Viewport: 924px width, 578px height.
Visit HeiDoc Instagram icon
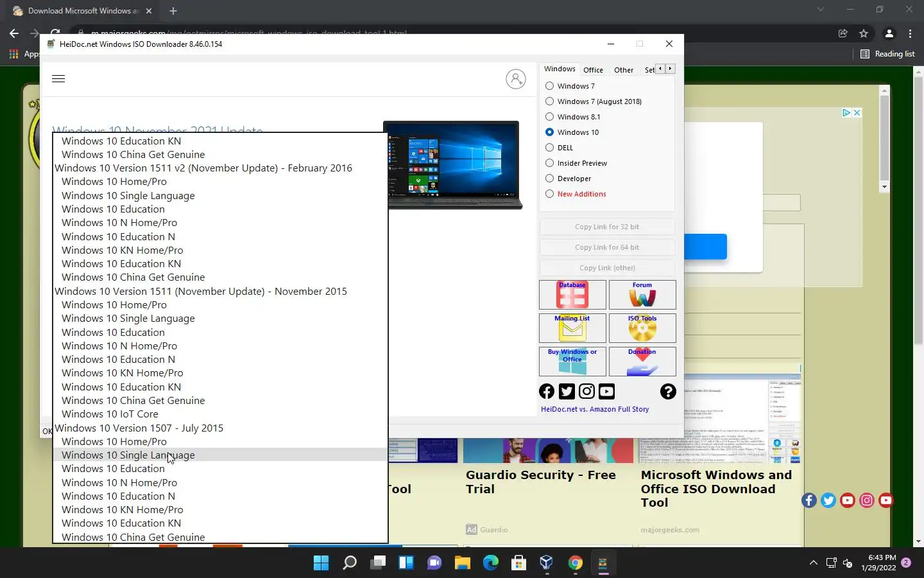[x=586, y=391]
